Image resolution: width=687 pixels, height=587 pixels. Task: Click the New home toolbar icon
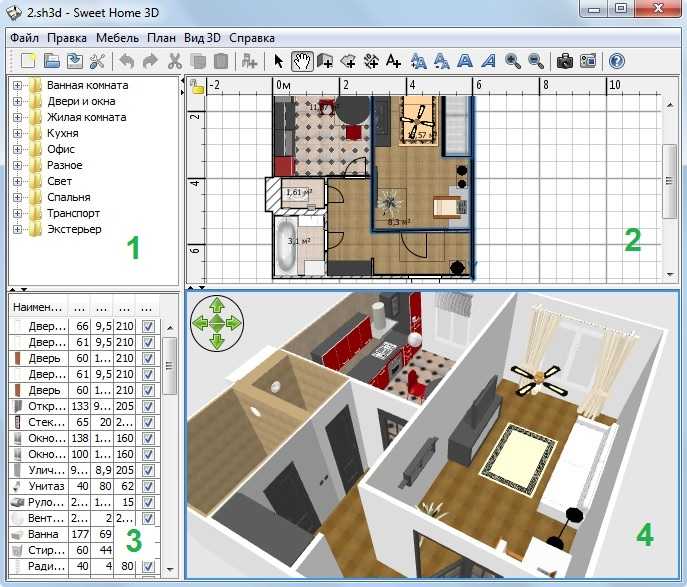(28, 61)
